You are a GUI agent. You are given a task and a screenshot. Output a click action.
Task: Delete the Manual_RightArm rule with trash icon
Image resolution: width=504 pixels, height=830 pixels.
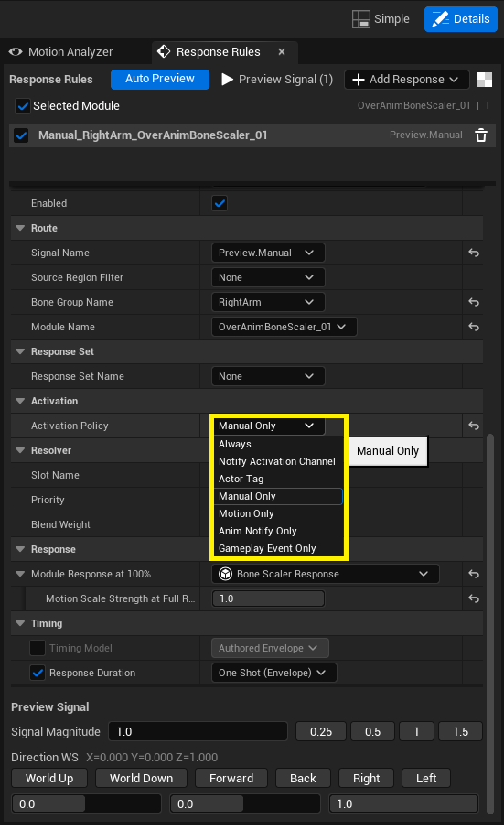481,135
